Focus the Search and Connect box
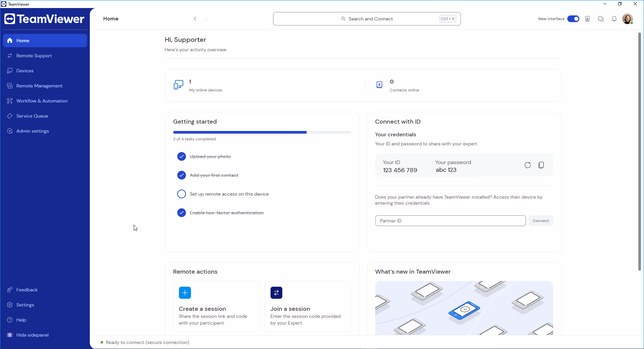 pos(367,19)
